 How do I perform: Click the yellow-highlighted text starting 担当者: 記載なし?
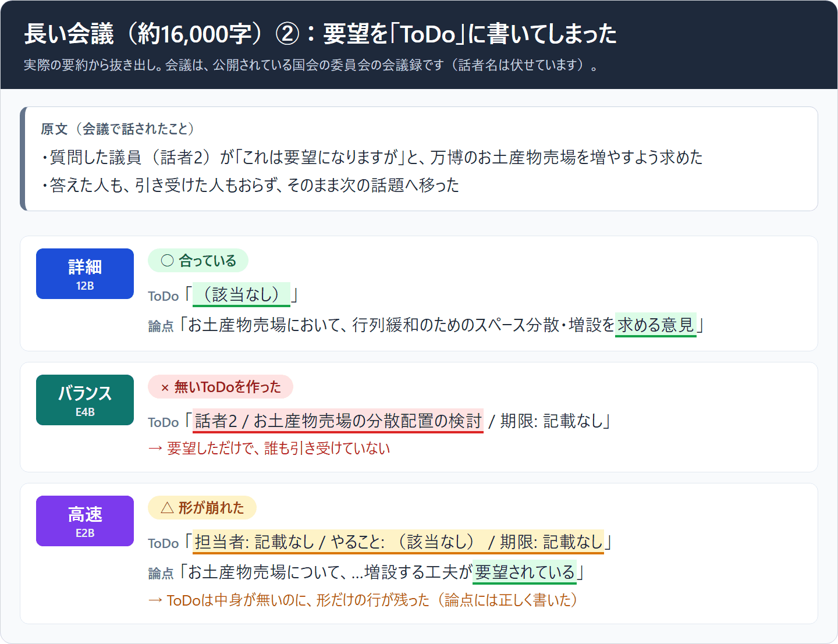[x=399, y=542]
